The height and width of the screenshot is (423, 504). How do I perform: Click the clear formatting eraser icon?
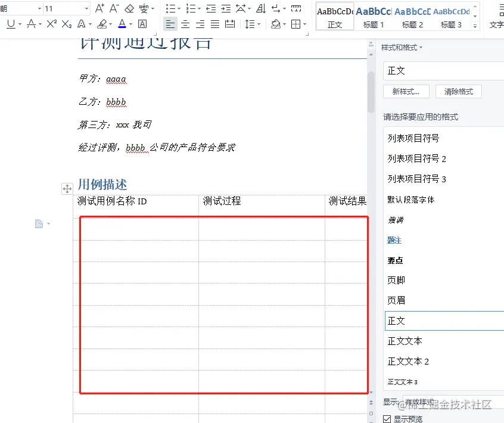pyautogui.click(x=129, y=8)
